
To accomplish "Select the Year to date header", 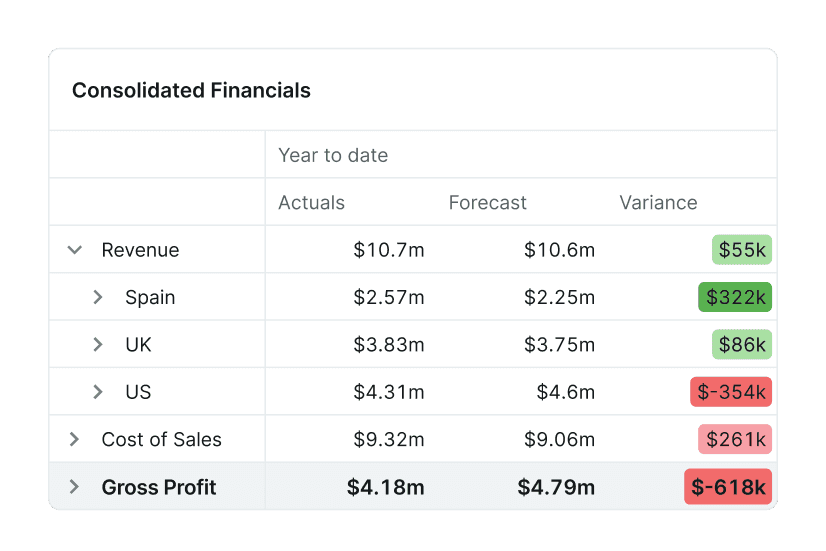I will [333, 155].
